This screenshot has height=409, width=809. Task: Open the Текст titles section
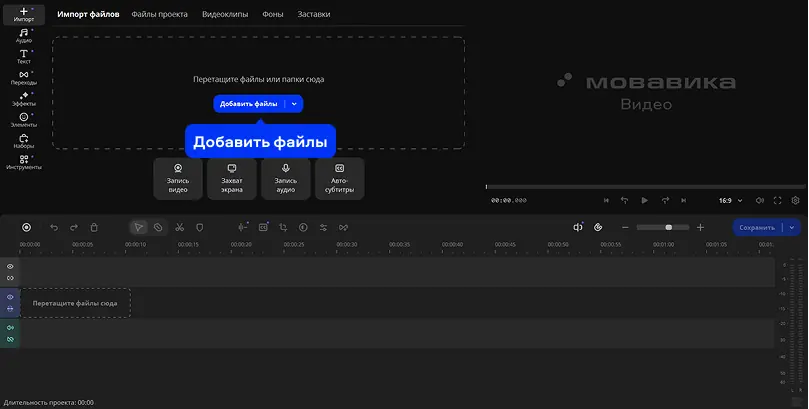click(x=24, y=57)
